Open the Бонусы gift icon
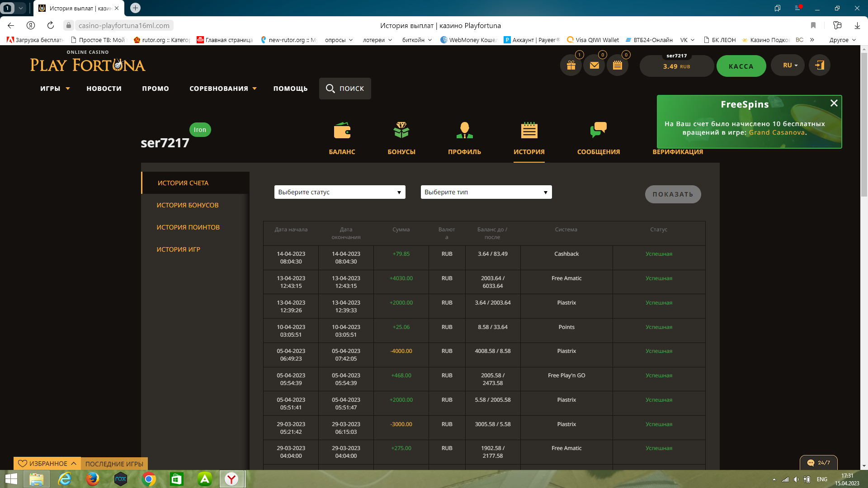This screenshot has height=488, width=868. 401,131
